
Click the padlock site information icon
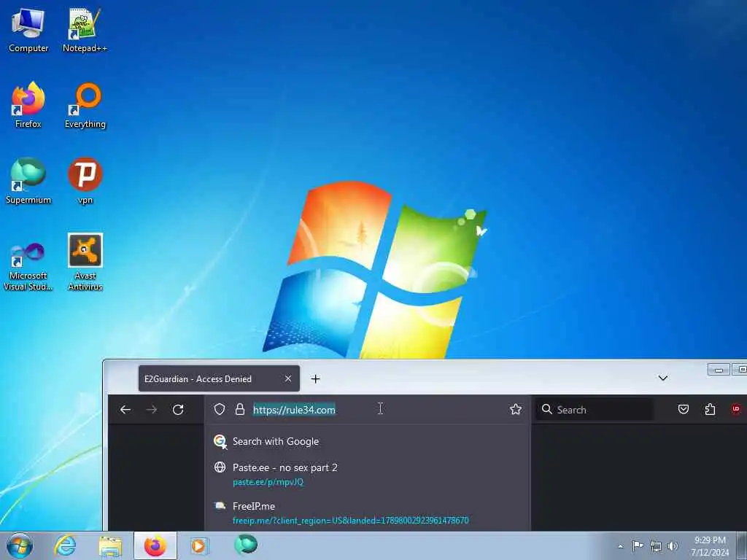[x=239, y=410]
